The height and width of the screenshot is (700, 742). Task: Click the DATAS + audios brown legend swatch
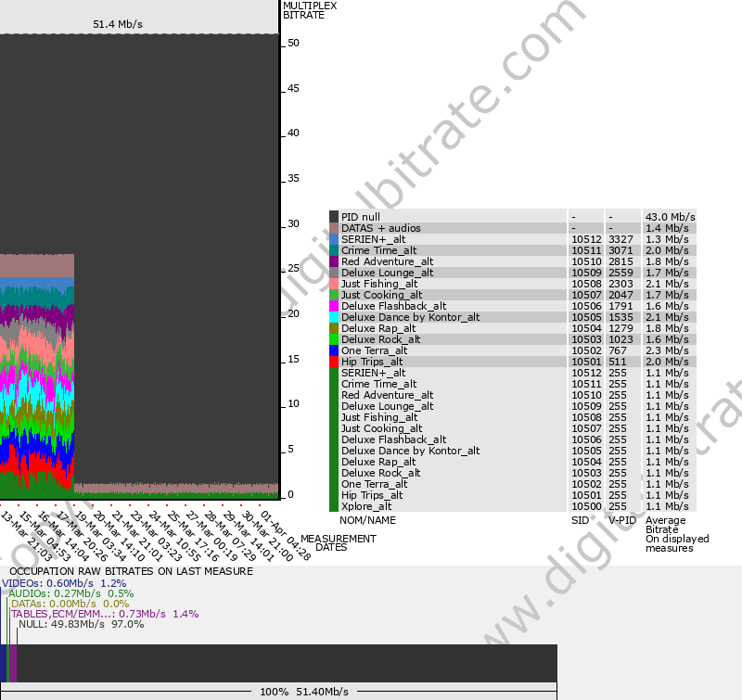(x=334, y=228)
